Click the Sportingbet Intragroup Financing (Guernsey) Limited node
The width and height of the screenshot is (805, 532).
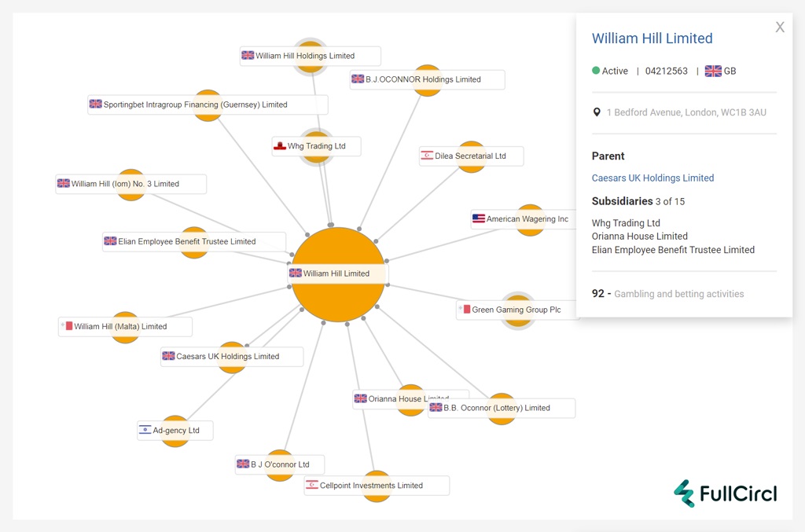(208, 105)
